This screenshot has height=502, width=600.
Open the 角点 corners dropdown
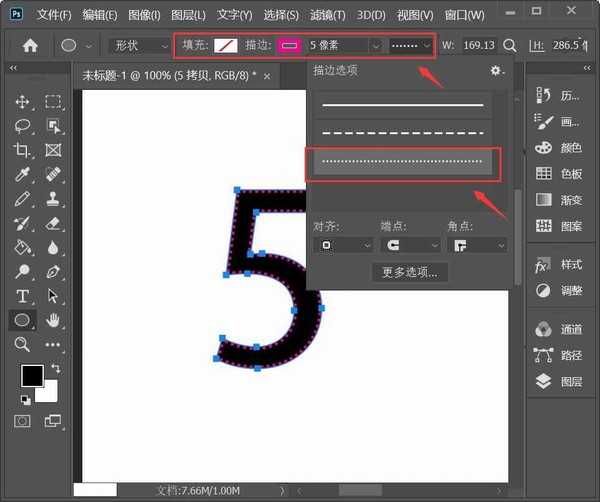click(x=477, y=245)
